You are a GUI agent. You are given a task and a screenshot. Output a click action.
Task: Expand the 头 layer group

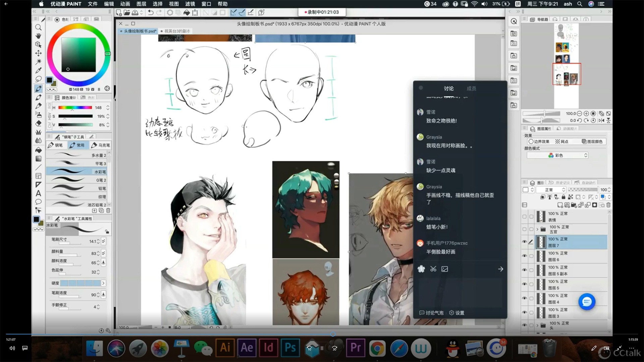click(537, 325)
